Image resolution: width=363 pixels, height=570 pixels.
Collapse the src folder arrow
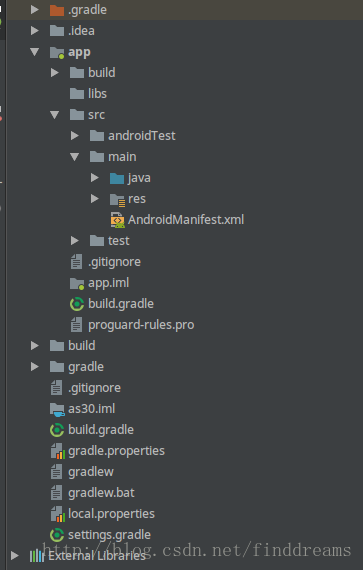[55, 115]
